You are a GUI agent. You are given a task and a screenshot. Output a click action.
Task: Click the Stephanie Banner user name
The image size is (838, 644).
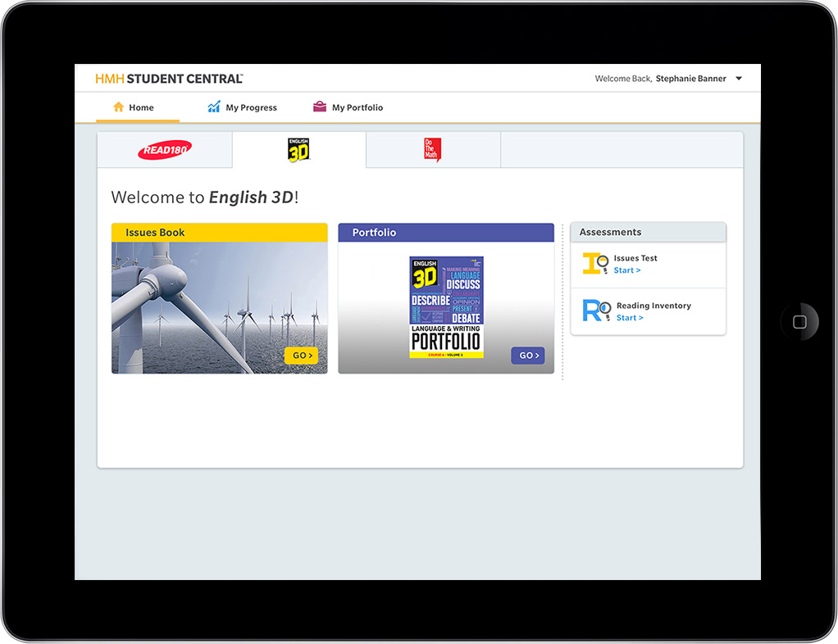690,79
